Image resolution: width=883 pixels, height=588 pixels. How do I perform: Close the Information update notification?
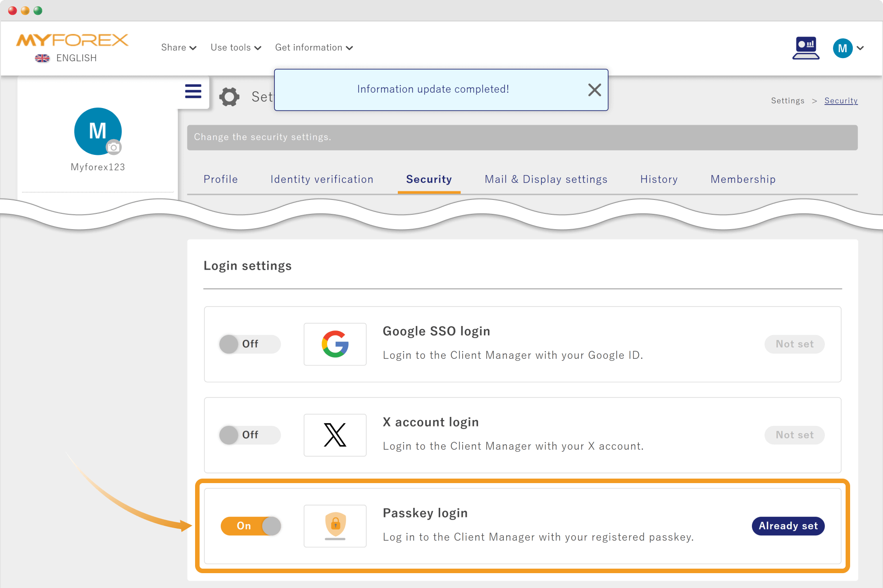tap(594, 90)
